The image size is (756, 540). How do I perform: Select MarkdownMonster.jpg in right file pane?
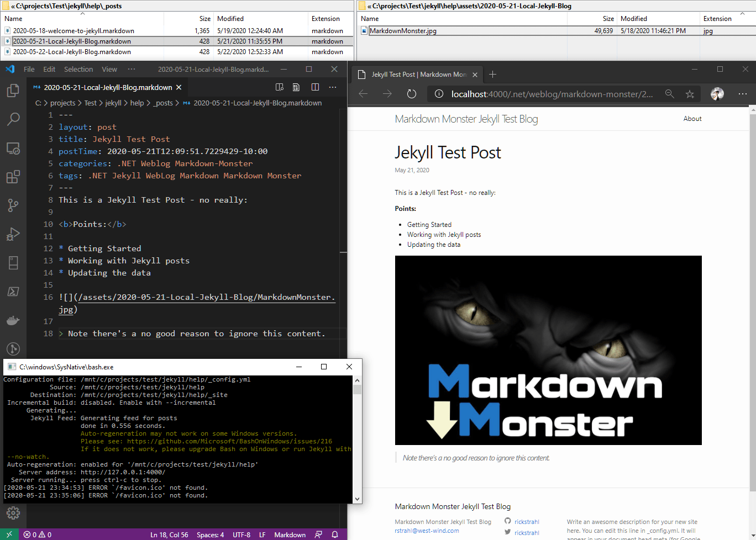pyautogui.click(x=403, y=31)
